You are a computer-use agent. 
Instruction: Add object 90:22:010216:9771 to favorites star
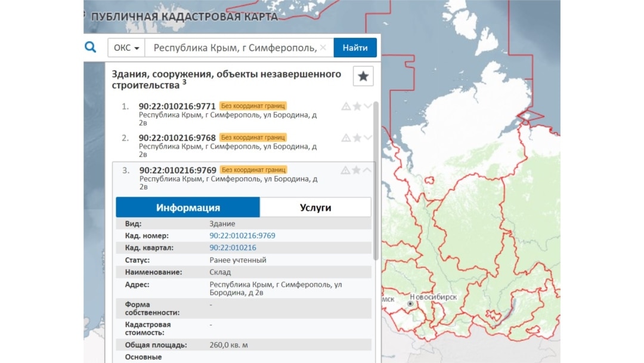coord(357,106)
